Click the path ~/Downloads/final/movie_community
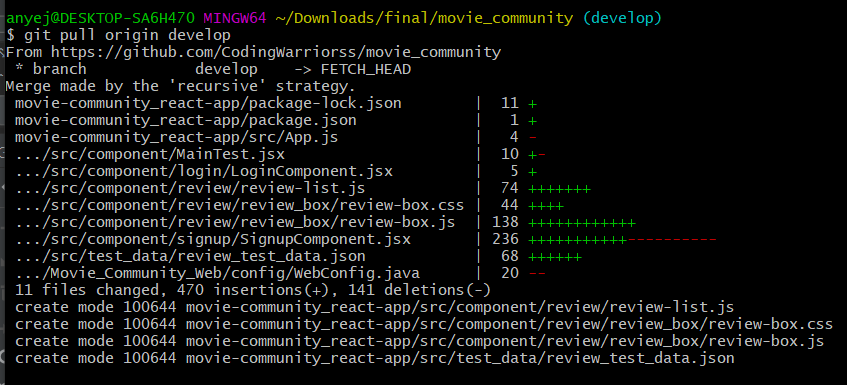Viewport: 847px width, 385px height. point(424,18)
